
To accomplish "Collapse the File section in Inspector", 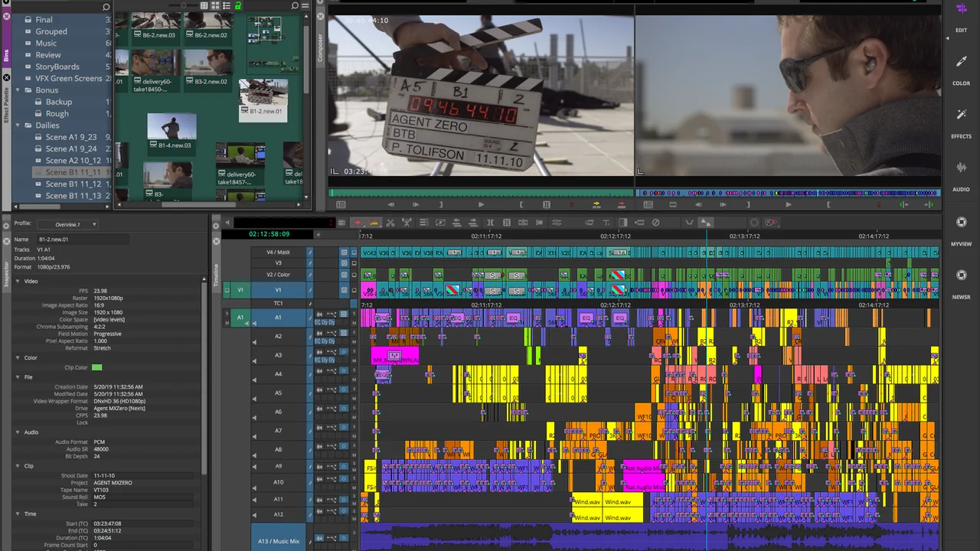I will (18, 377).
